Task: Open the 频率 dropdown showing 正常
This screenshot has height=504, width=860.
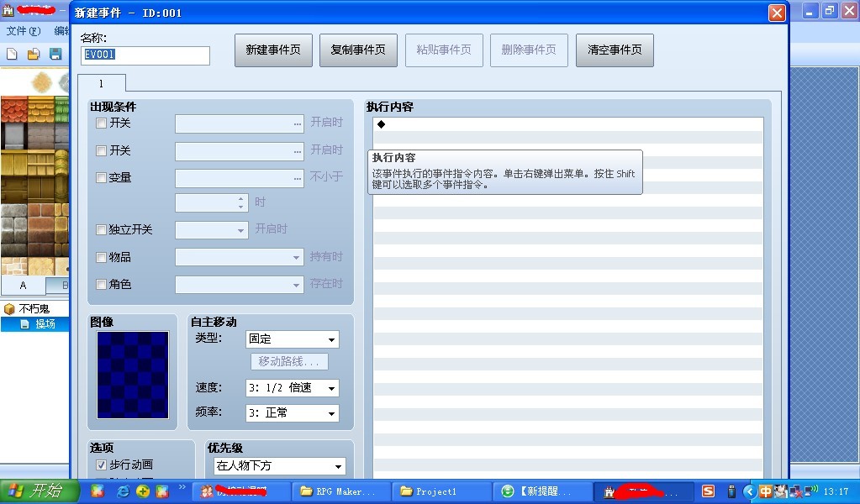Action: tap(293, 413)
